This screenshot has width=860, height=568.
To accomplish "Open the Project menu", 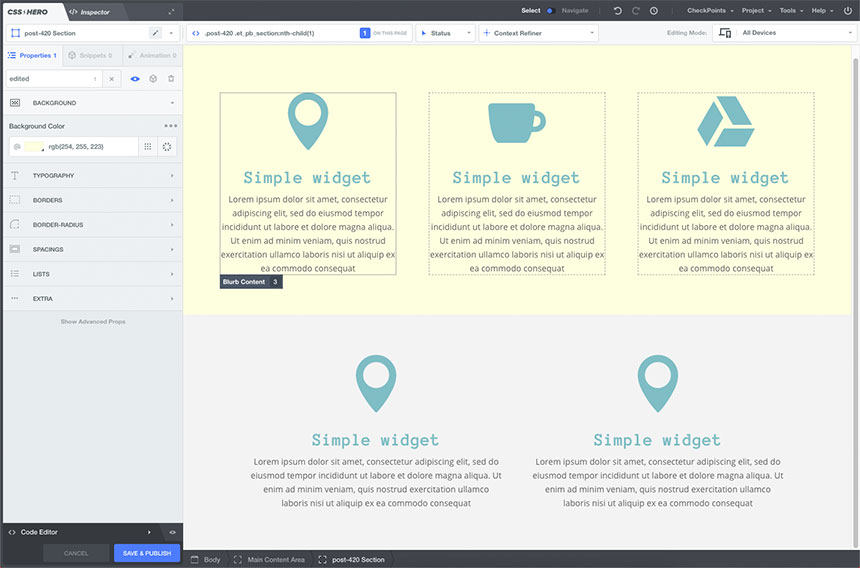I will pos(756,10).
